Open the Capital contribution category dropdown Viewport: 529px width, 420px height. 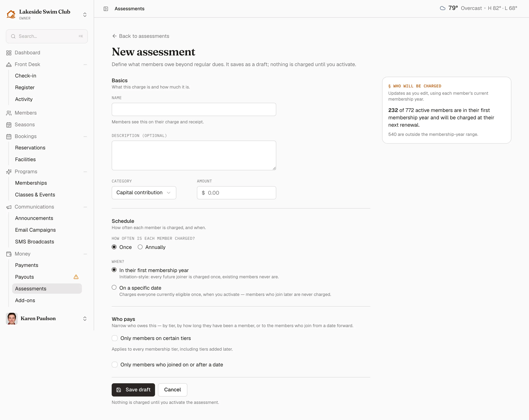click(x=144, y=193)
